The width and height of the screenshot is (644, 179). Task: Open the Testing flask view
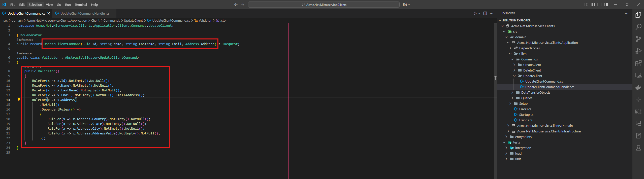638,148
